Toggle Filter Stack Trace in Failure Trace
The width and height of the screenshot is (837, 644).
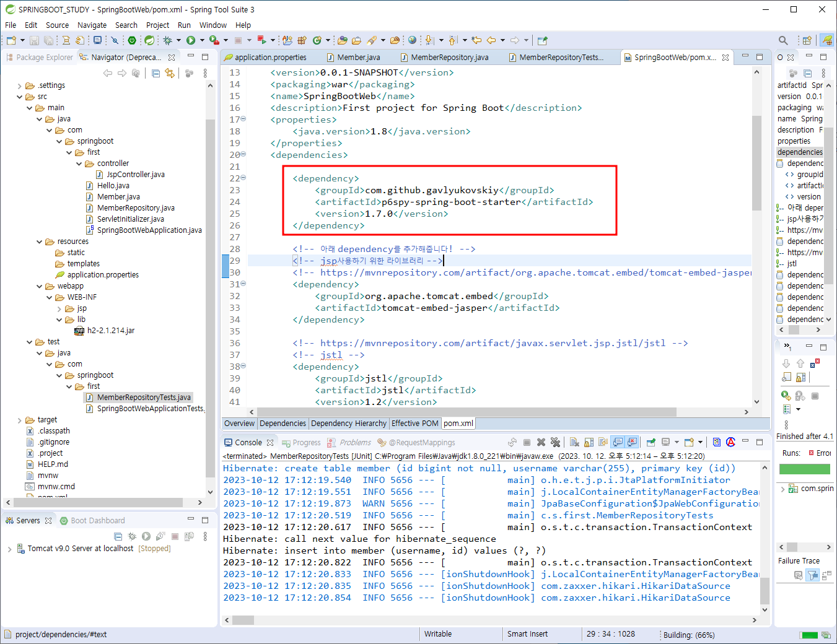point(813,575)
